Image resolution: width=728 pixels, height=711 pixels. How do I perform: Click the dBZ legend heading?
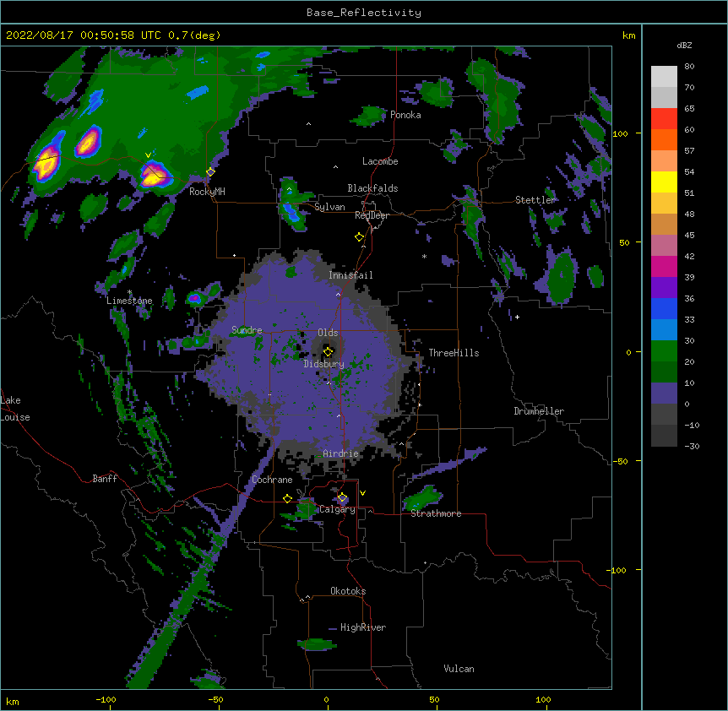point(684,46)
